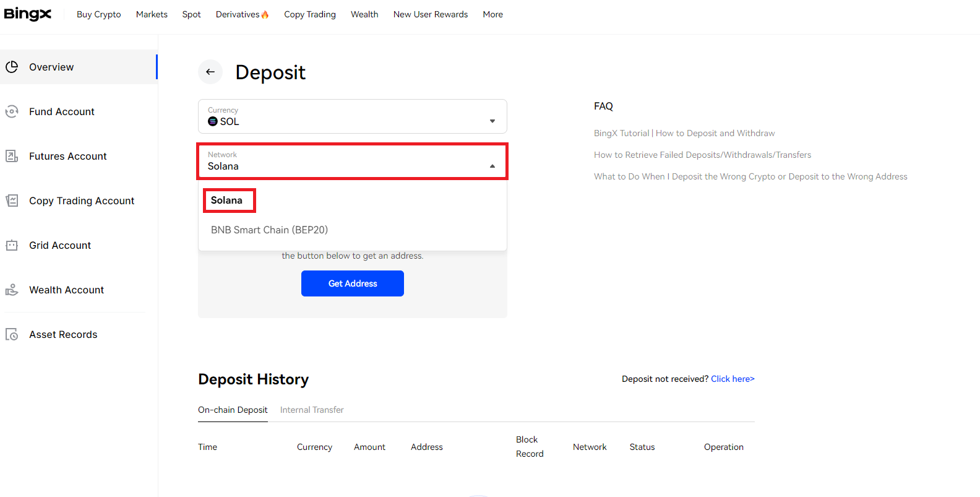Click the Copy Trading Account icon

pyautogui.click(x=12, y=201)
